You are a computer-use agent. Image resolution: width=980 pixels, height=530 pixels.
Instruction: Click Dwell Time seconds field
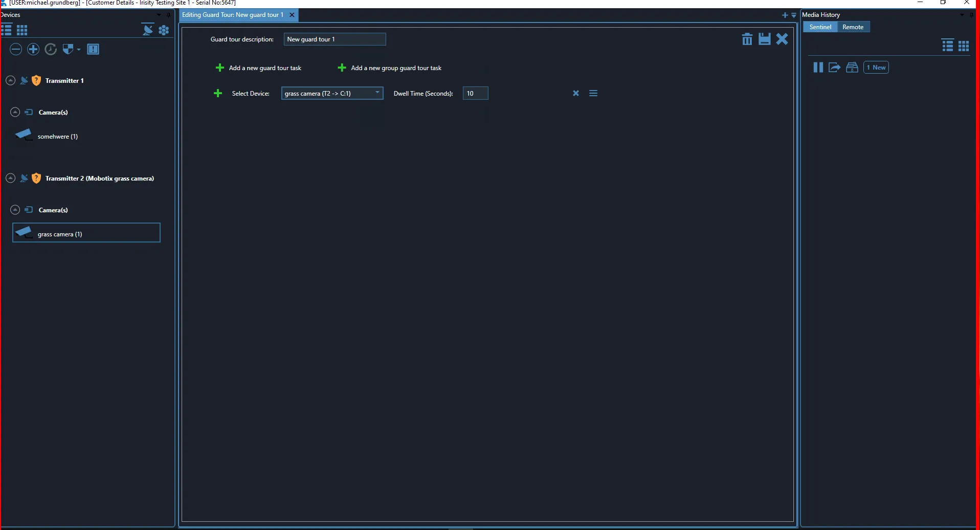tap(476, 93)
